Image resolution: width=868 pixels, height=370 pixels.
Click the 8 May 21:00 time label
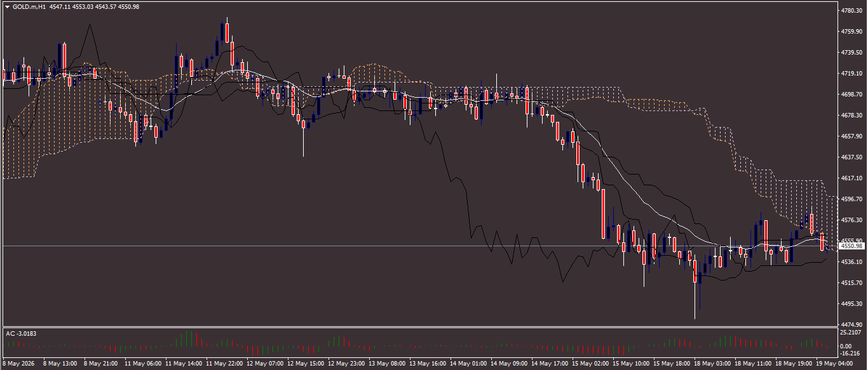[x=100, y=364]
